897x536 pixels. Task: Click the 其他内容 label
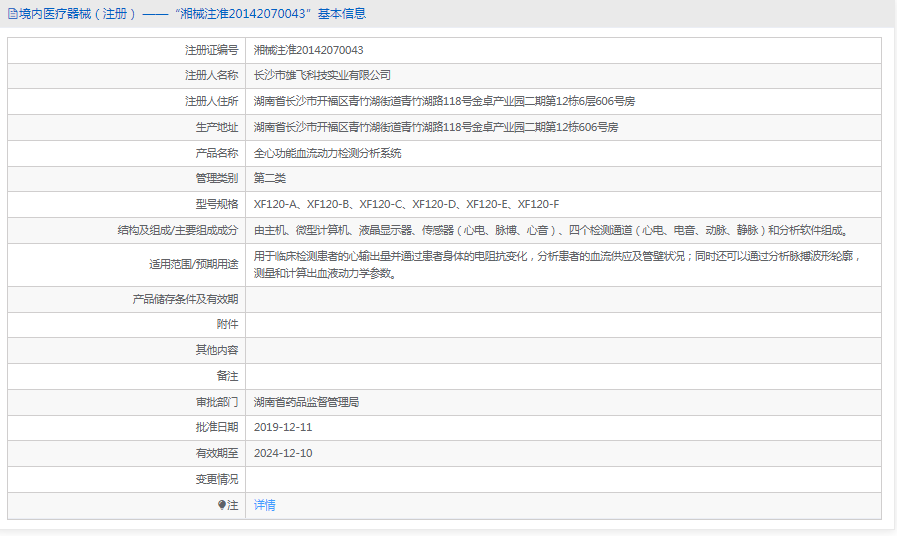217,350
